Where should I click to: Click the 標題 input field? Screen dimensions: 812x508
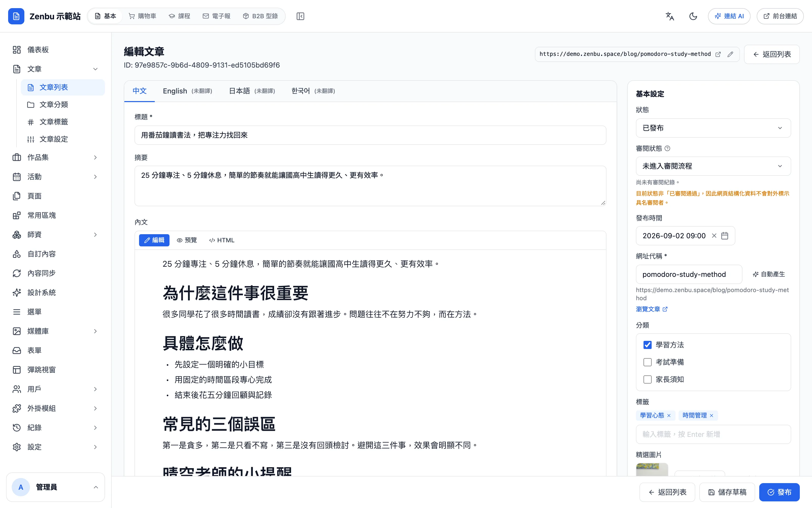370,135
